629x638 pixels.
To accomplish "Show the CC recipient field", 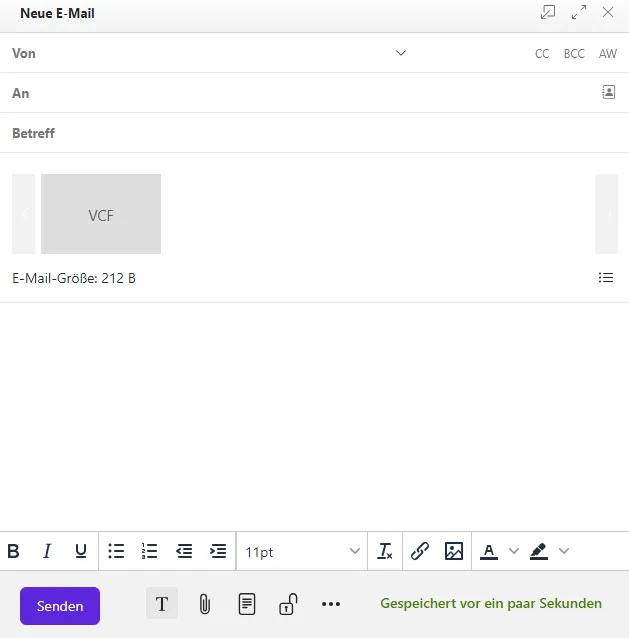I will tap(542, 54).
